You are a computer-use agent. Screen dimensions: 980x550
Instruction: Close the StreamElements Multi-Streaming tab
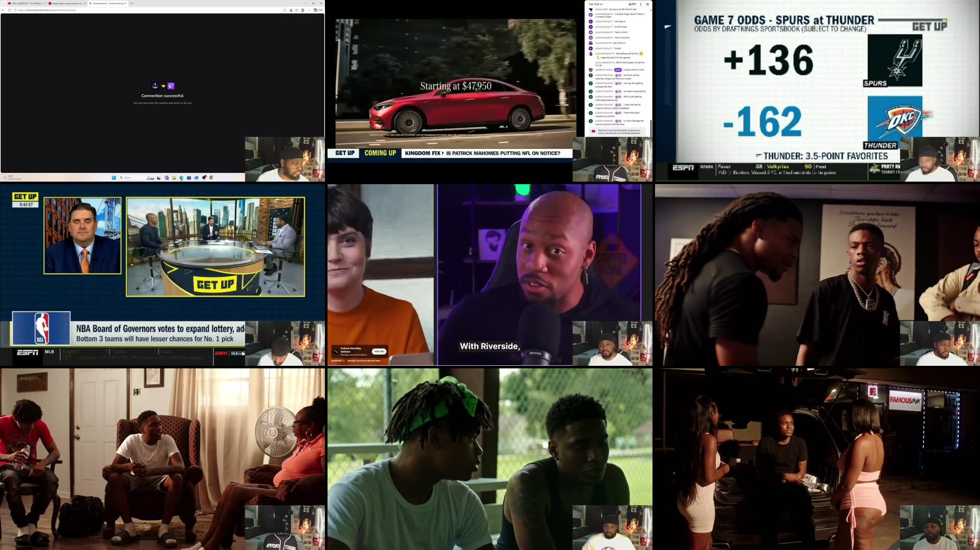[x=125, y=4]
